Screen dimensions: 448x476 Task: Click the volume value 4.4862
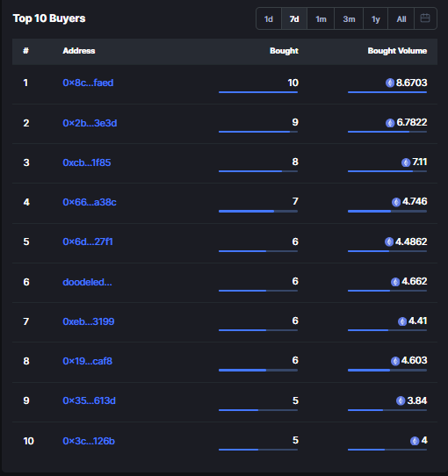(x=411, y=242)
